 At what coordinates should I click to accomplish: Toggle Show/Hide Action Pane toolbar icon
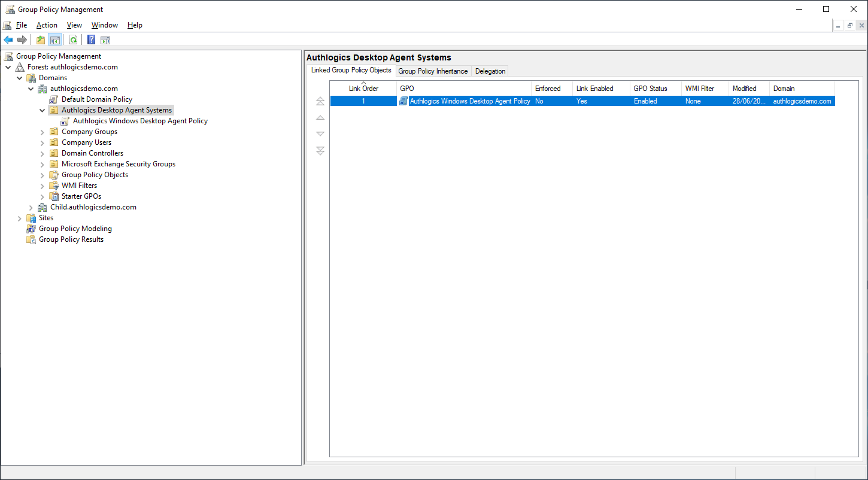pyautogui.click(x=105, y=40)
